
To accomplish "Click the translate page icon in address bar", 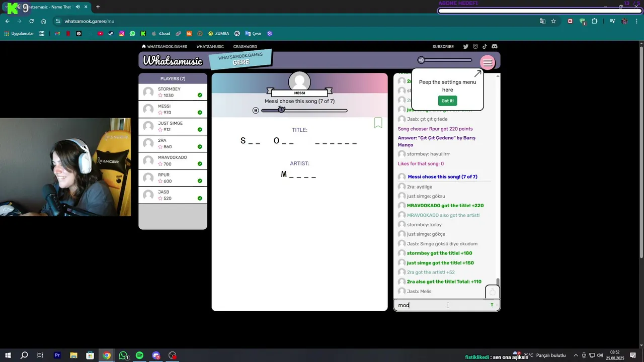I will pos(542,21).
